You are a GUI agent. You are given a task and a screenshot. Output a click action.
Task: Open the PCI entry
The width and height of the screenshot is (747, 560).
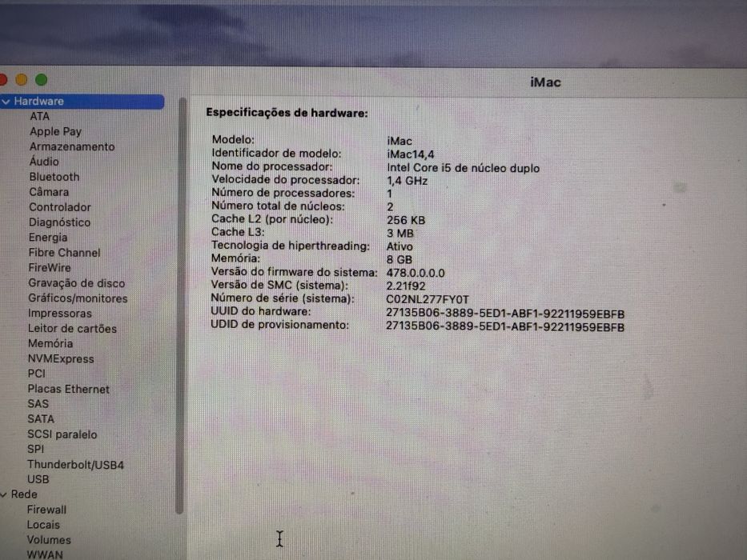pos(36,374)
